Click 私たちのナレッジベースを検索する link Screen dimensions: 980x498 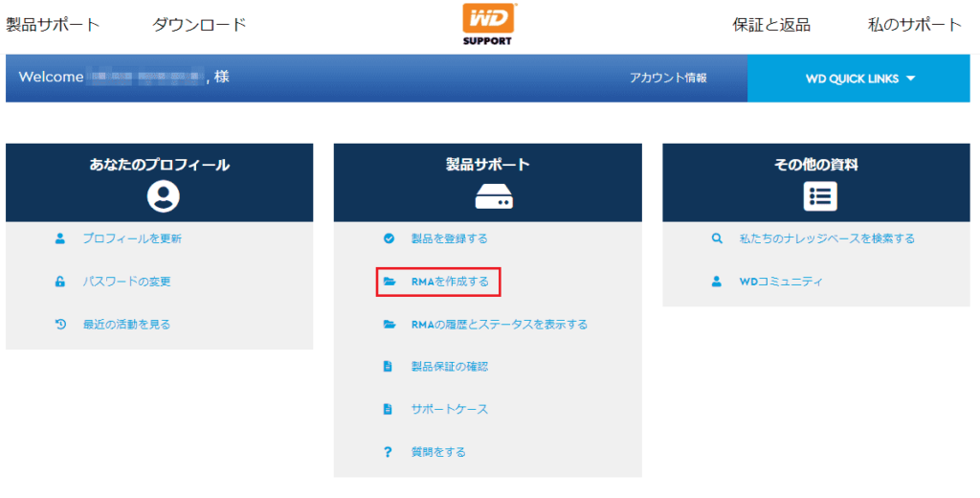click(827, 238)
